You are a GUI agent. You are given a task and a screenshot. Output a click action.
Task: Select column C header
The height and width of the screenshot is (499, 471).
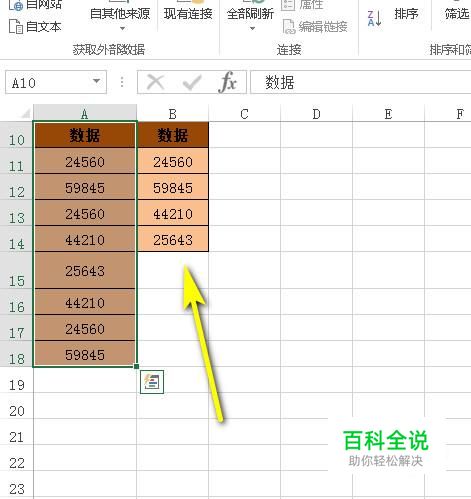coord(244,114)
